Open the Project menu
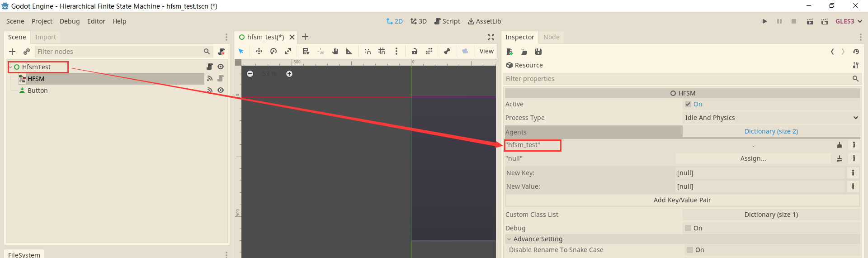 click(x=42, y=21)
